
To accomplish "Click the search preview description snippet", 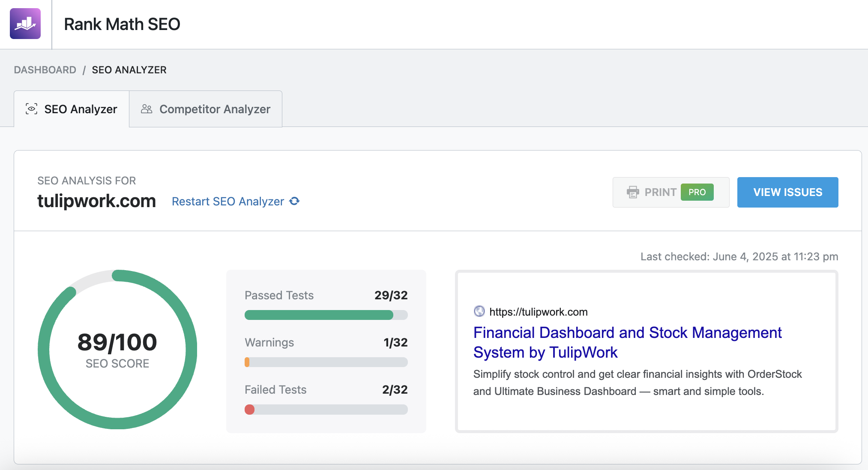I will [638, 383].
